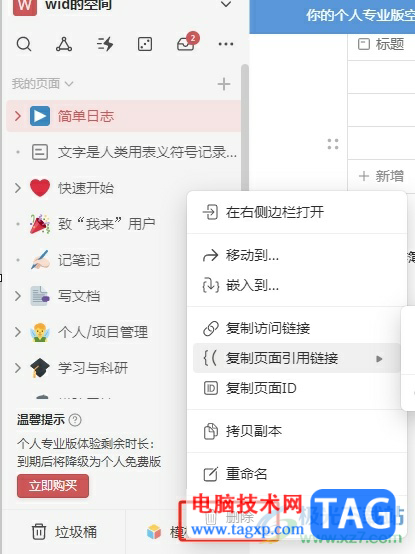Open the trash bin 垃圾桶

point(64,532)
